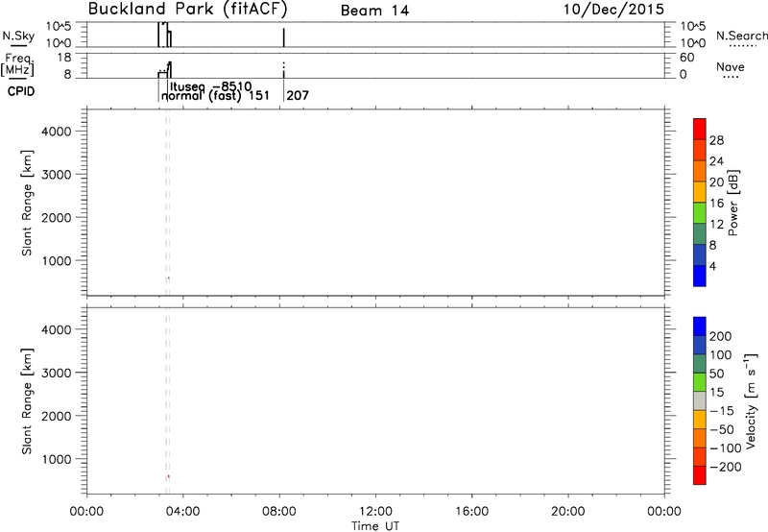Image resolution: width=768 pixels, height=532 pixels.
Task: Click the 'Slant Range [km]' label of the velocity panel
Action: tap(27, 401)
